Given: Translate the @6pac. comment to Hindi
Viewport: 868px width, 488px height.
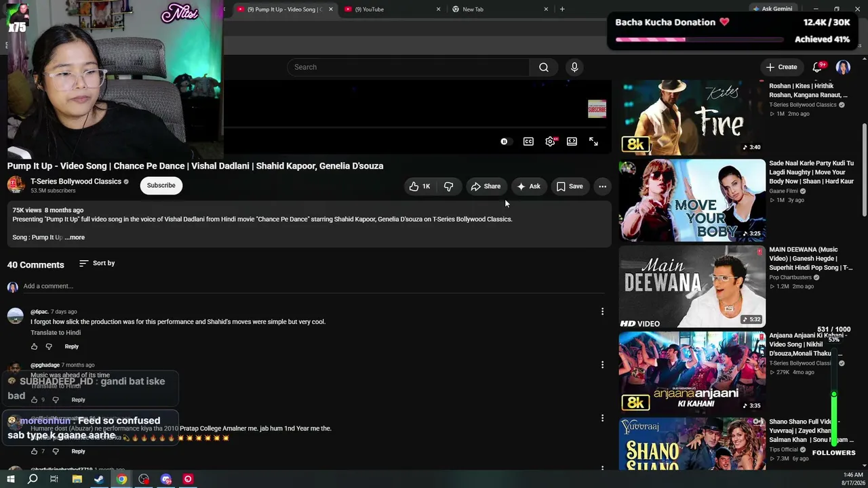Looking at the screenshot, I should click(x=56, y=333).
